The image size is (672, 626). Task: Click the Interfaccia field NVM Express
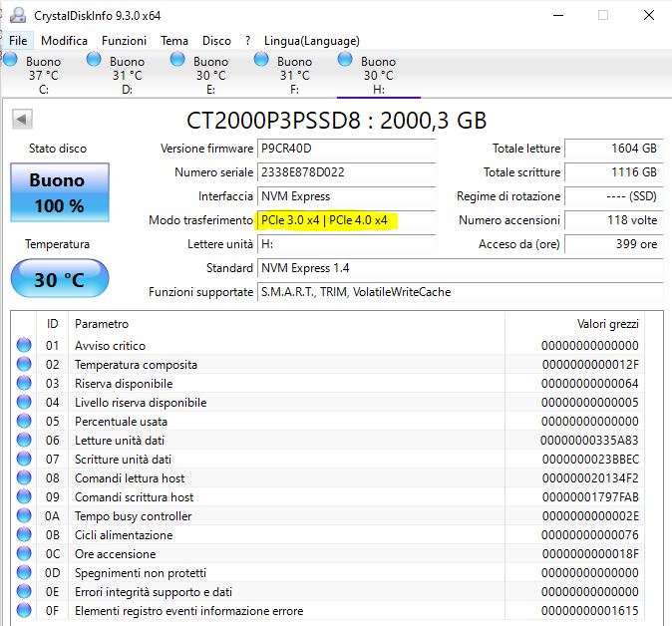pyautogui.click(x=346, y=196)
